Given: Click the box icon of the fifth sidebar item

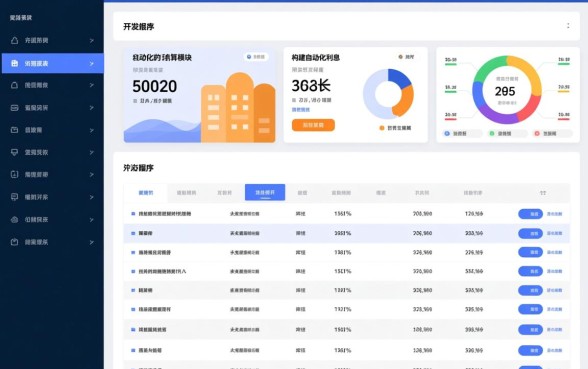Looking at the screenshot, I should pos(14,130).
